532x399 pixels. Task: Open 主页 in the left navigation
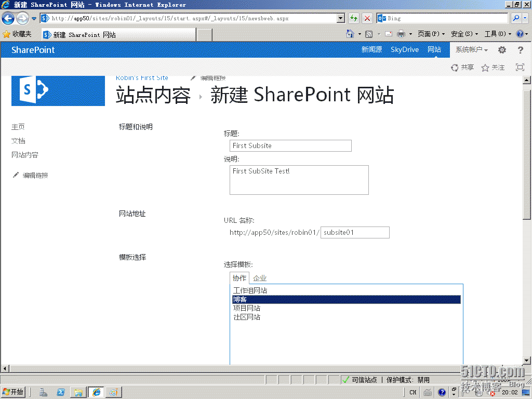[18, 127]
